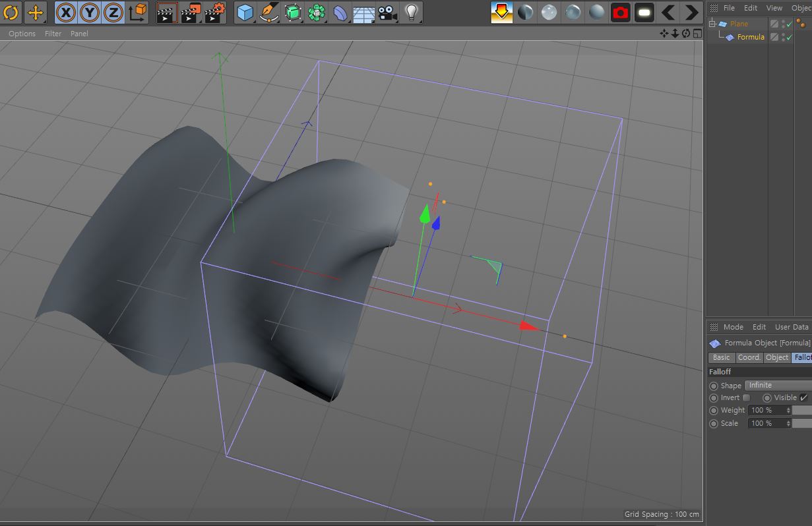The height and width of the screenshot is (526, 812).
Task: Uncheck the Visible checkbox
Action: point(803,397)
